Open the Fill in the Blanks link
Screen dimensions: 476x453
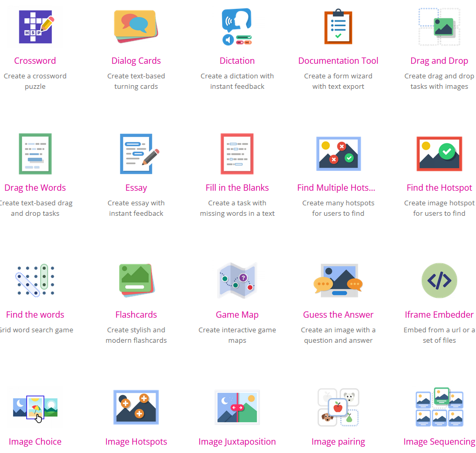237,188
